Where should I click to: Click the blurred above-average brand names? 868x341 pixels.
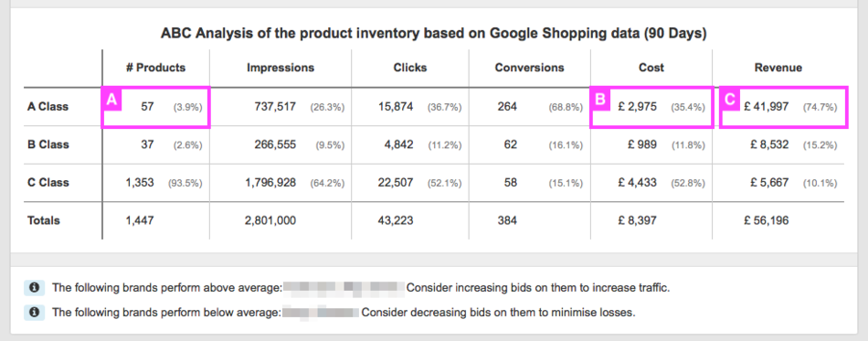click(344, 288)
